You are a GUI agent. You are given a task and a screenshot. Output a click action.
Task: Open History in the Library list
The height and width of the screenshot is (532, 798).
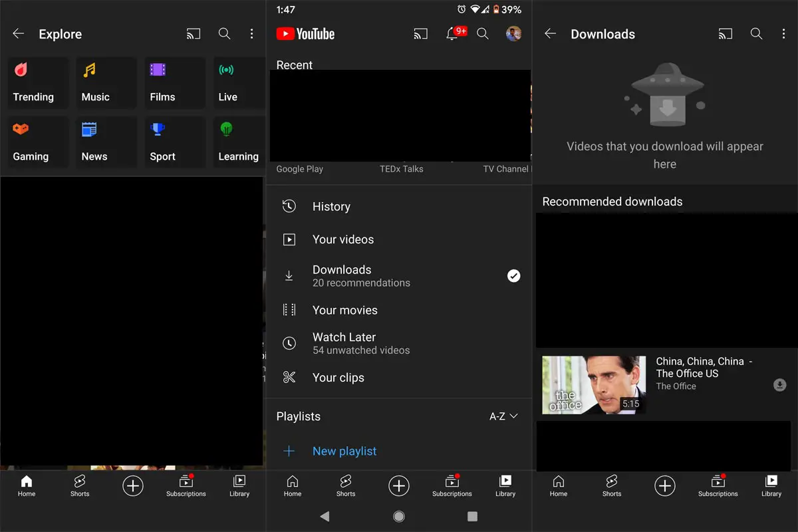pyautogui.click(x=399, y=207)
